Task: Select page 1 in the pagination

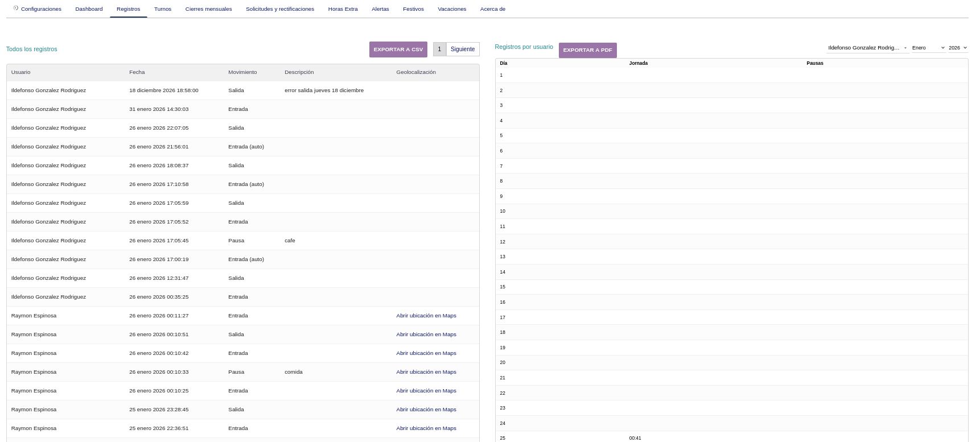Action: coord(439,49)
